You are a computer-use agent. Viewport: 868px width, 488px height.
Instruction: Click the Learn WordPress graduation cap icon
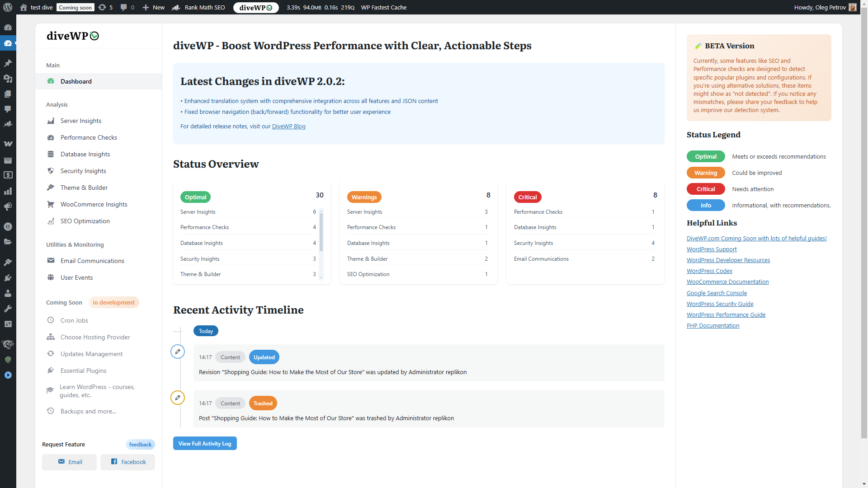point(50,390)
